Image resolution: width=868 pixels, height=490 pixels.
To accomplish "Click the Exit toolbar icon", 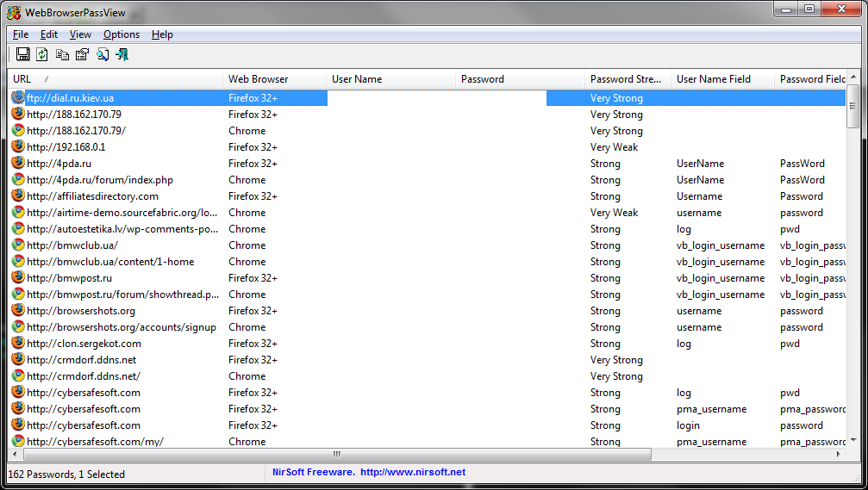I will click(122, 54).
